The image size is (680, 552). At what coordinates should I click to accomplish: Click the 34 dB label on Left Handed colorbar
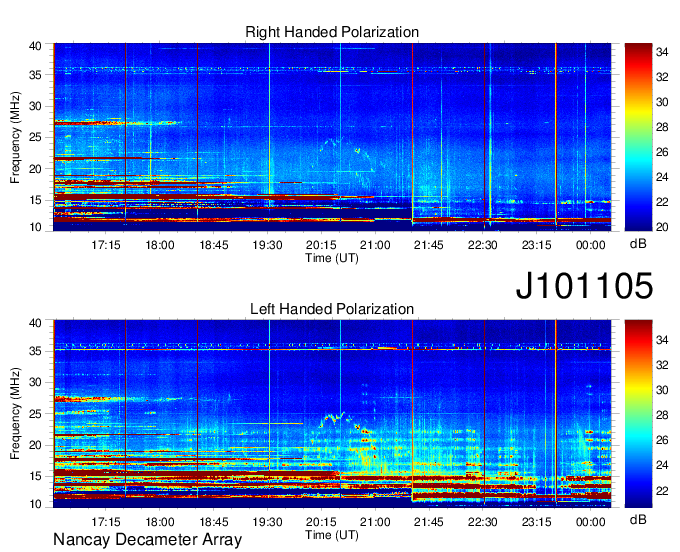coord(662,340)
